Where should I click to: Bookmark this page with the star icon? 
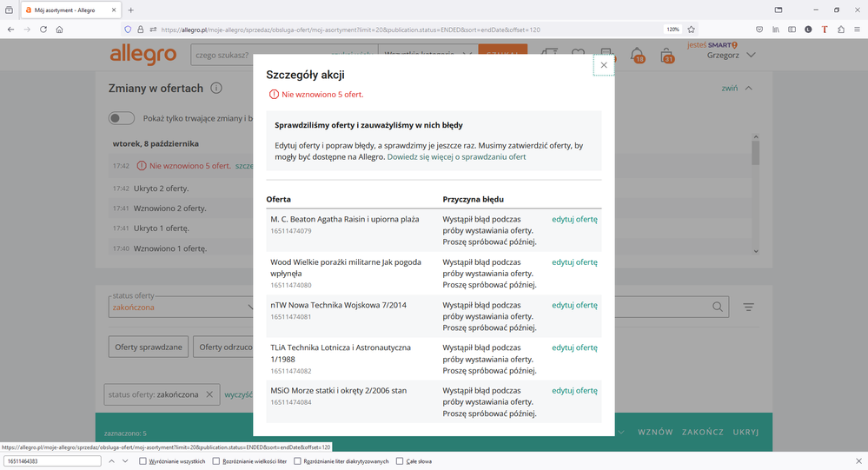click(x=691, y=30)
